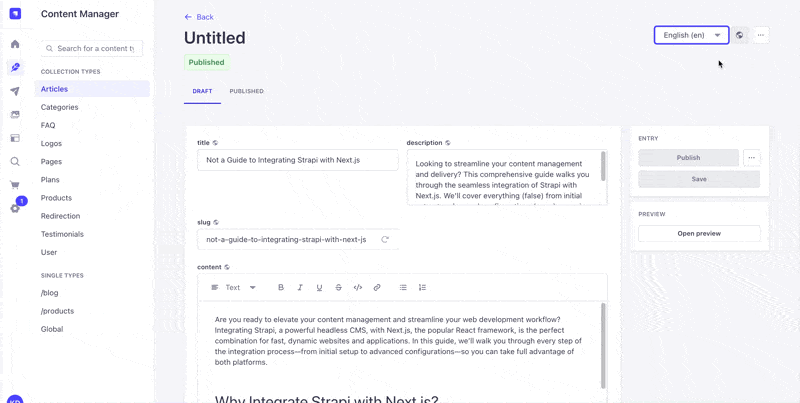Insert a code block in content
This screenshot has width=800, height=403.
(x=358, y=288)
